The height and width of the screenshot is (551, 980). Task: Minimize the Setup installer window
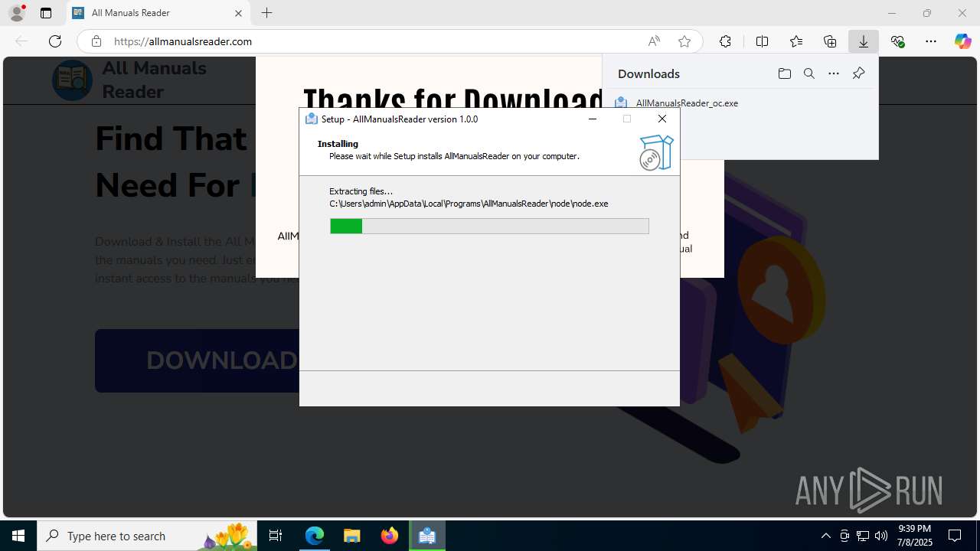pos(593,119)
